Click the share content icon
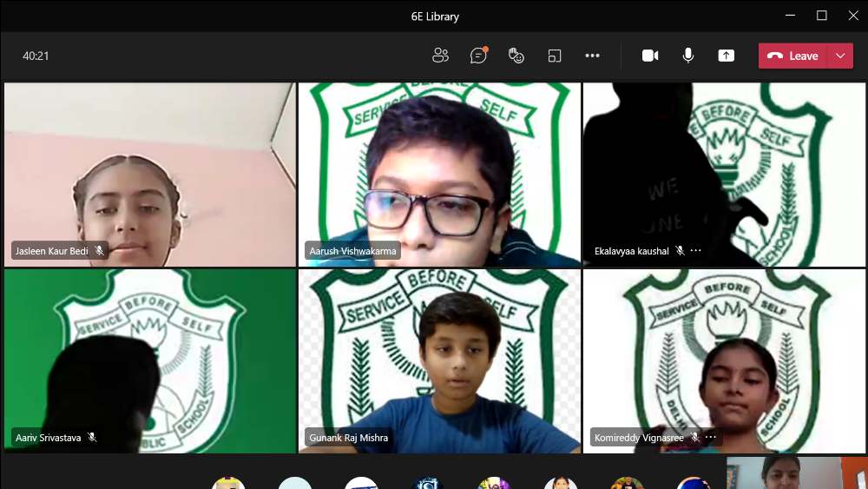The width and height of the screenshot is (868, 489). [x=726, y=56]
